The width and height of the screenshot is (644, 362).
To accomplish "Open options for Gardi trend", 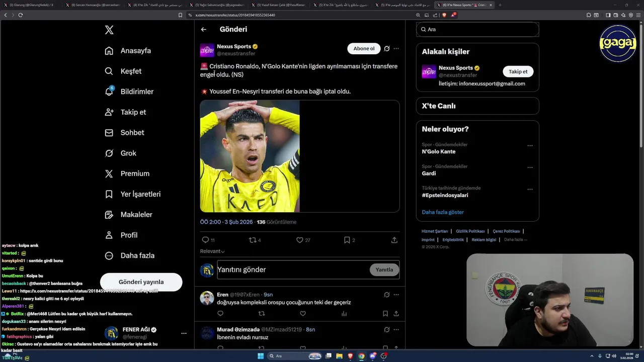I will coord(530,167).
